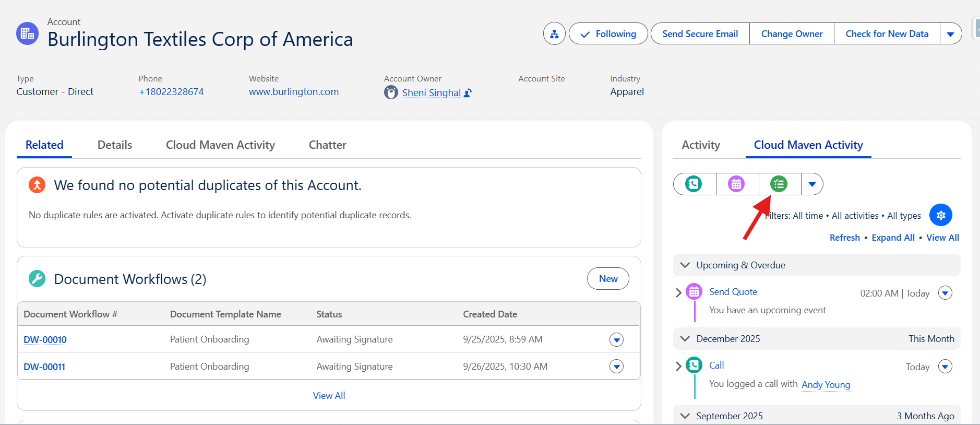The image size is (980, 425).
Task: Click created date 9/26/2025, 10:30 AM
Action: point(505,367)
